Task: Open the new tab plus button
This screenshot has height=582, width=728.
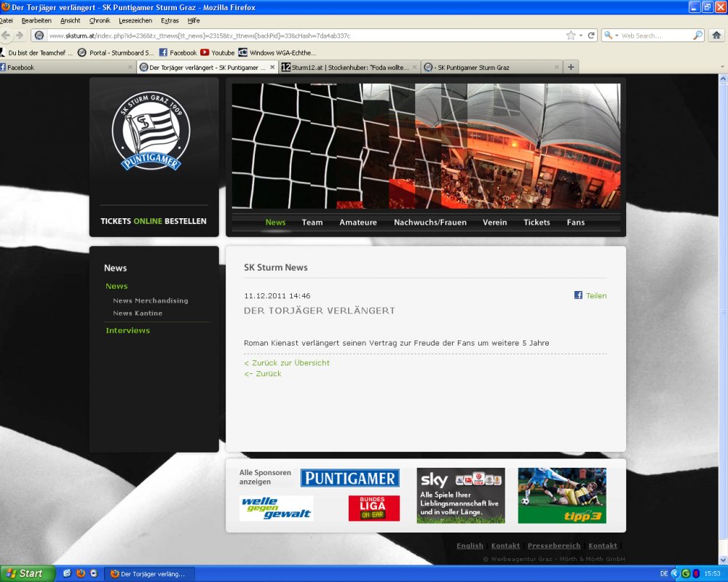Action: 571,68
